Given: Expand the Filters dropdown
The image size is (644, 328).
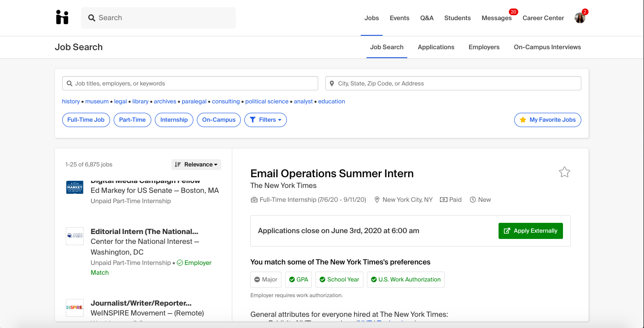Looking at the screenshot, I should pyautogui.click(x=265, y=120).
